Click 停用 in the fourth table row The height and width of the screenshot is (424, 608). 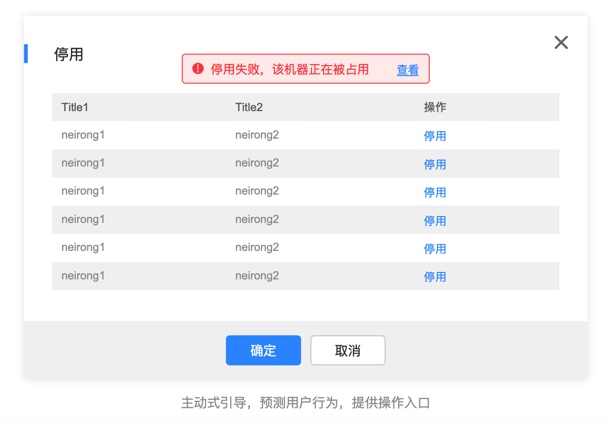[434, 220]
